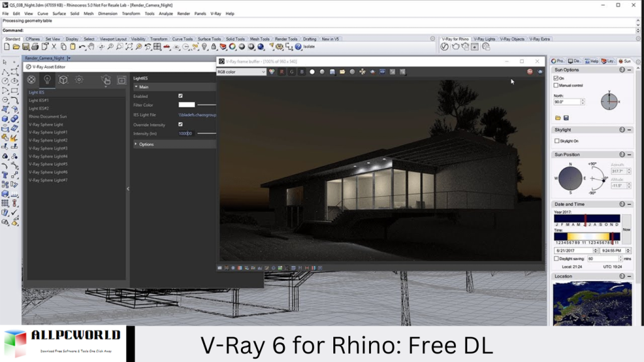The height and width of the screenshot is (362, 644).
Task: Toggle the Red channel in frame buffer
Action: [282, 72]
